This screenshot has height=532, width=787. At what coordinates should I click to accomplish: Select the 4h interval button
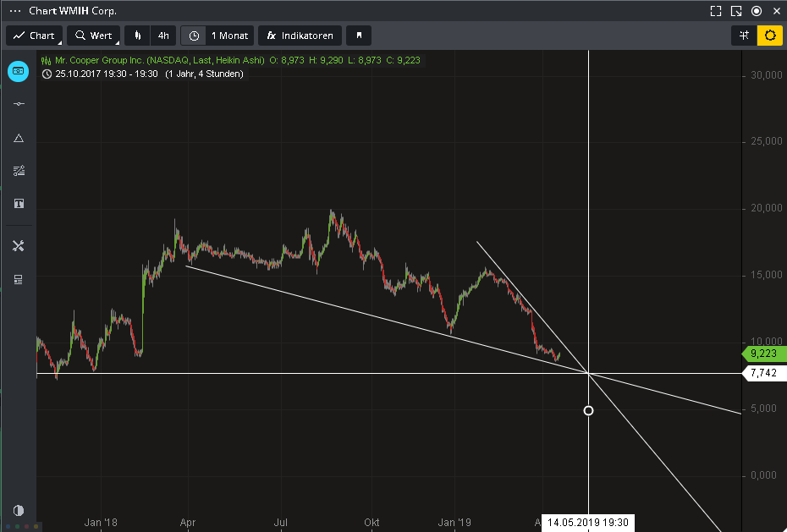(x=163, y=36)
